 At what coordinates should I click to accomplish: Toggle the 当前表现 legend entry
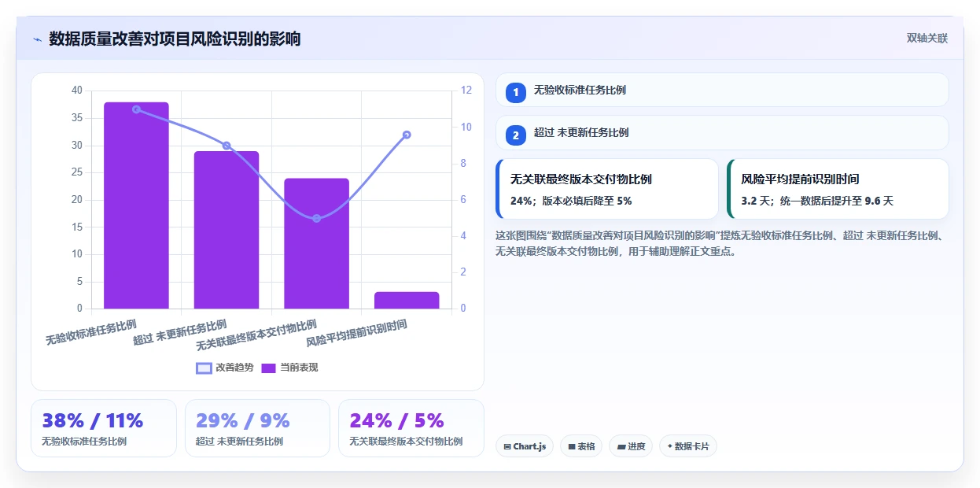point(289,368)
